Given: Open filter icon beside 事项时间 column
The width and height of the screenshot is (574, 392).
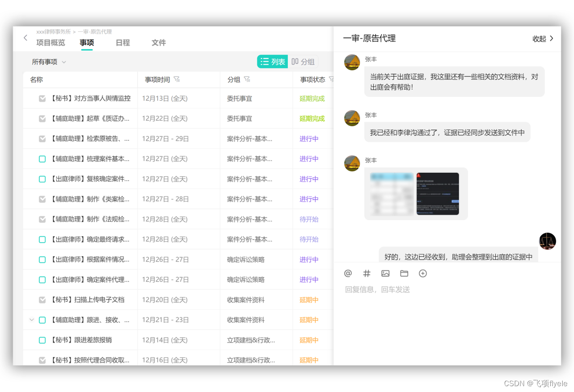Looking at the screenshot, I should coord(177,79).
